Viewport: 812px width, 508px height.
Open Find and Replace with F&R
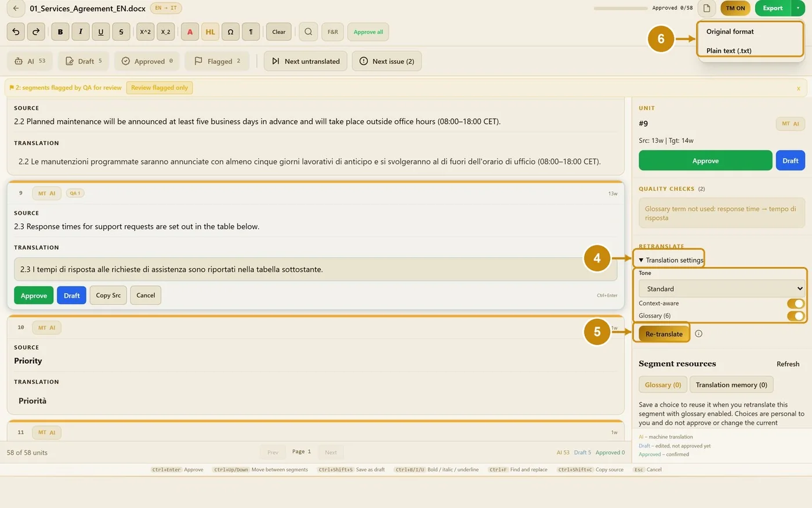point(333,32)
